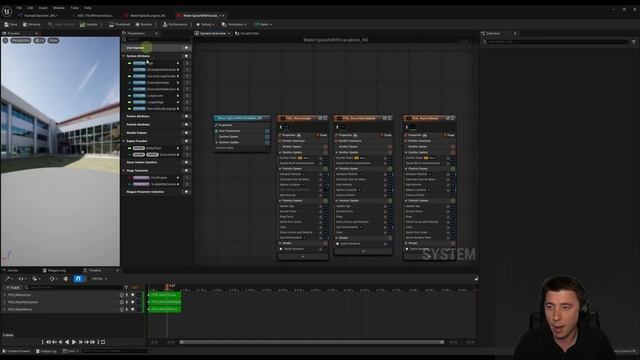Add a new Module Outputs parameter
This screenshot has width=640, height=360.
[x=187, y=133]
